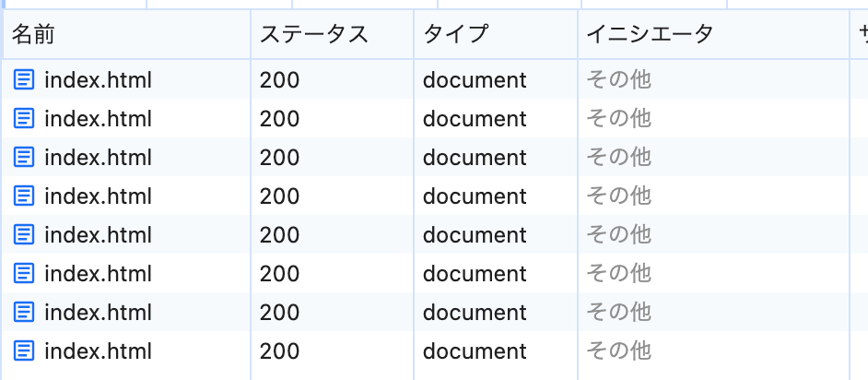The height and width of the screenshot is (380, 868).
Task: Click その他 initiator in the seventh row
Action: tap(618, 313)
